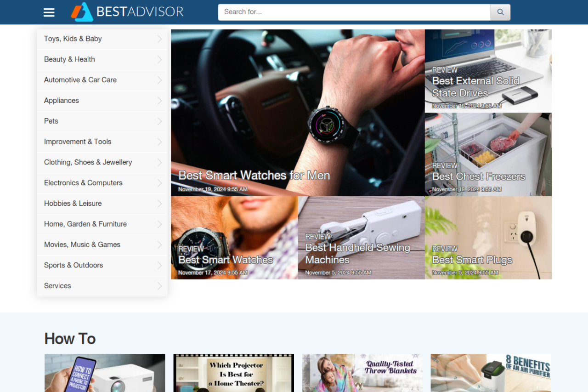
Task: Open the 8 Benefits of Air Purifier thumbnail
Action: pyautogui.click(x=491, y=373)
